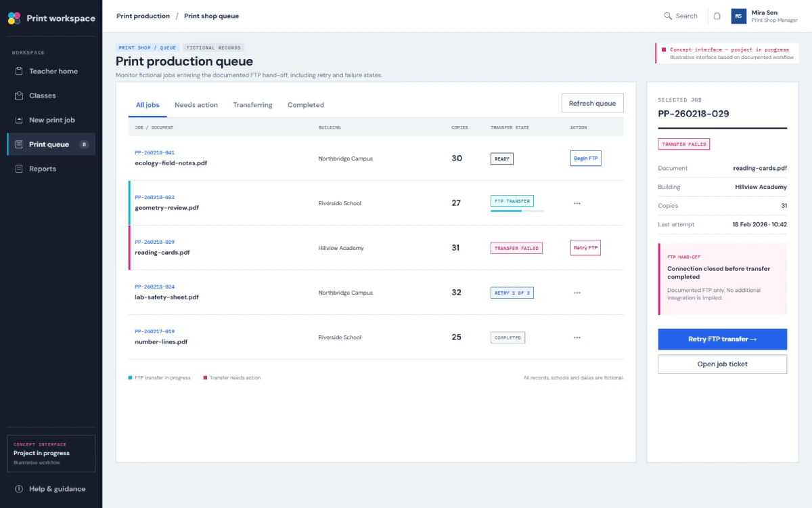The image size is (812, 508).
Task: Open actions menu for geometry-review.pdf
Action: [577, 203]
